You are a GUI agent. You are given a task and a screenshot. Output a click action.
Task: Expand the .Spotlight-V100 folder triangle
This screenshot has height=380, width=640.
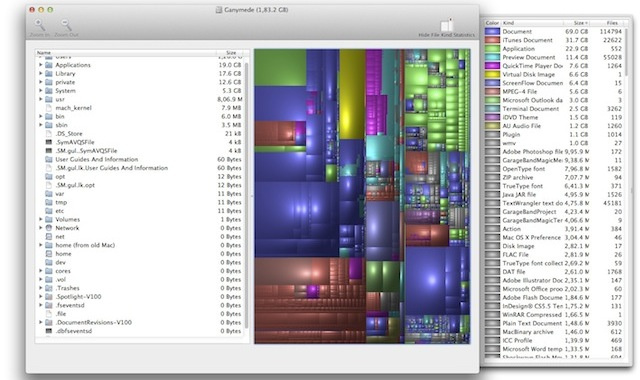pos(40,296)
